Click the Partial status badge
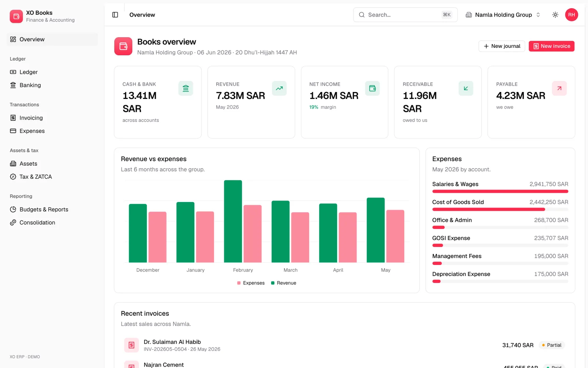Image resolution: width=588 pixels, height=368 pixels. [x=552, y=345]
